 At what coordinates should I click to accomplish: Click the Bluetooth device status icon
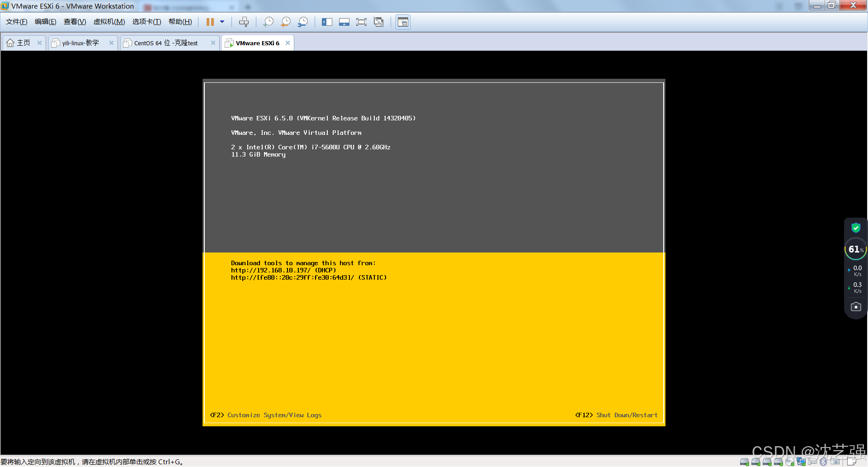coord(823,462)
